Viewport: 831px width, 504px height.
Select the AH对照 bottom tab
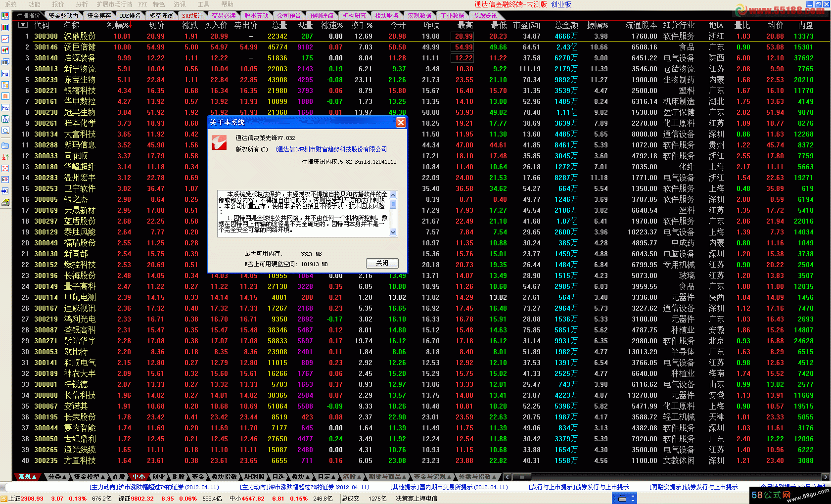pyautogui.click(x=254, y=477)
